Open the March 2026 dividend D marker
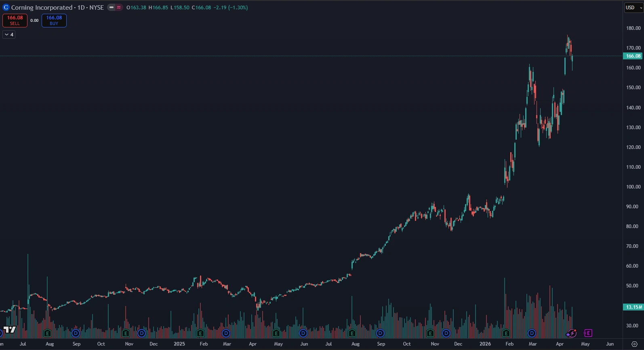The image size is (644, 350). (532, 333)
